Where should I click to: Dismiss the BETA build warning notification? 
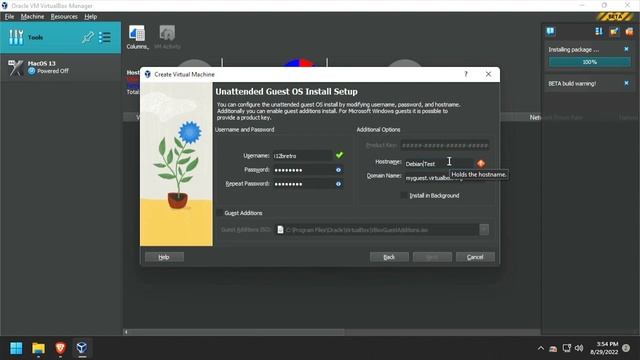point(627,83)
